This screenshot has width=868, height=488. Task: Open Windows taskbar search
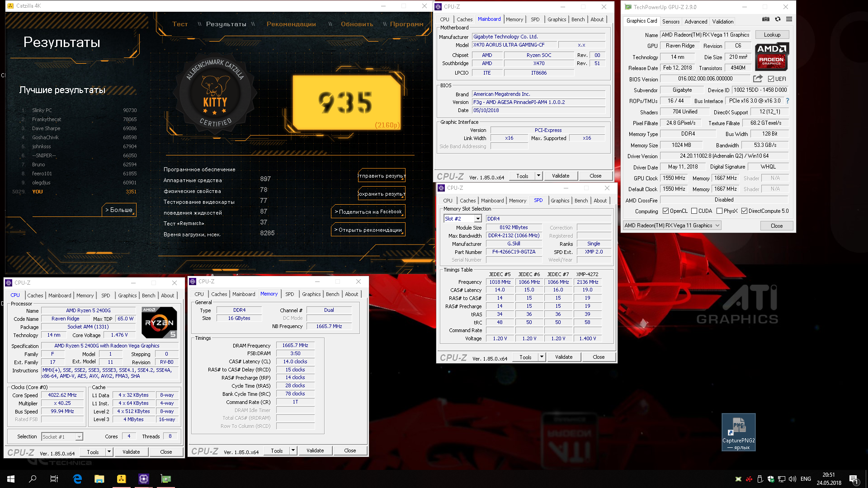point(33,479)
